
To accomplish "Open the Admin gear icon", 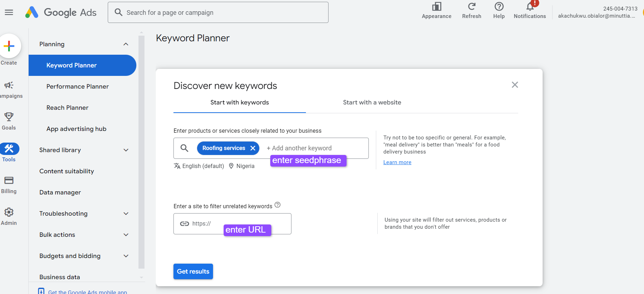I will tap(9, 212).
